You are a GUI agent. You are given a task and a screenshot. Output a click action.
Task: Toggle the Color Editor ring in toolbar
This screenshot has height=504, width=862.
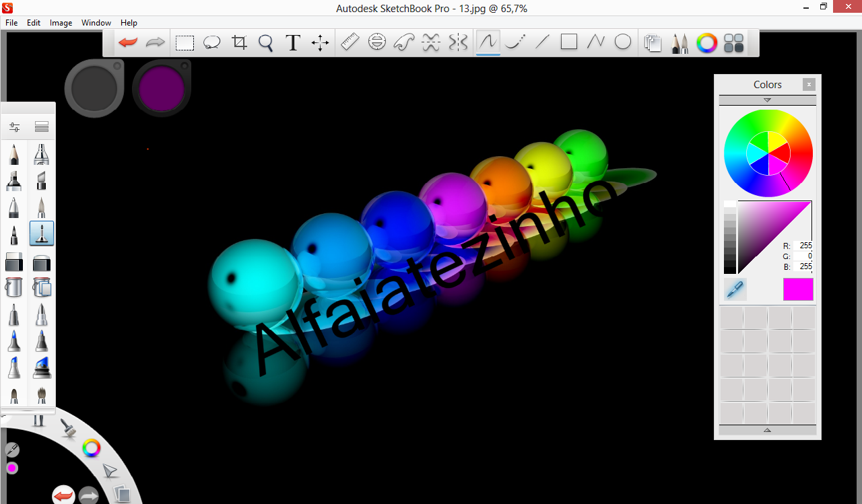point(706,43)
